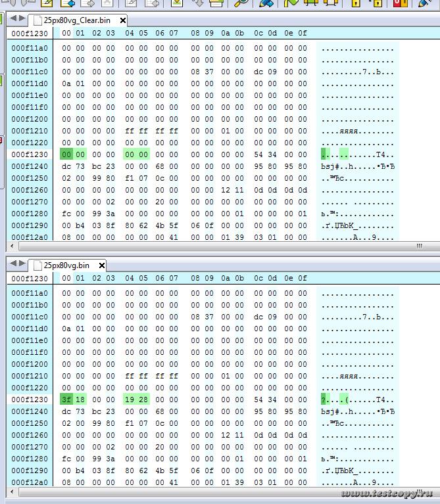
Task: Click the magnifier search icon in toolbar
Action: pyautogui.click(x=241, y=3)
